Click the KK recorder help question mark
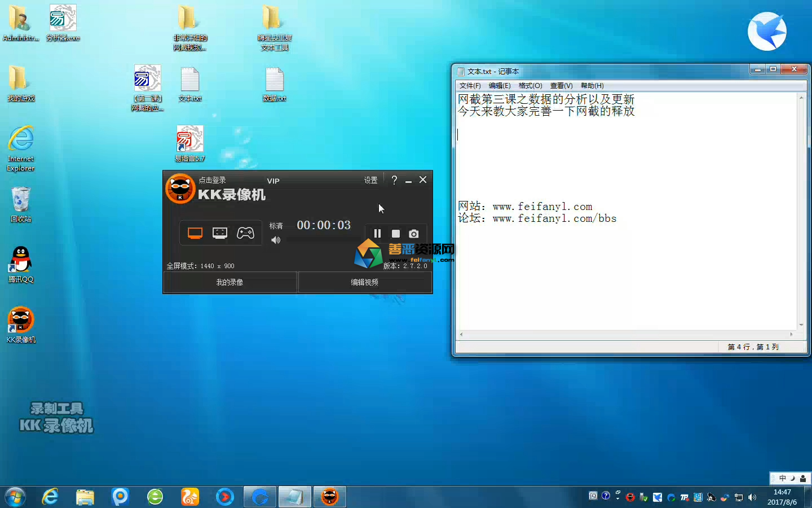The height and width of the screenshot is (508, 812). 394,180
